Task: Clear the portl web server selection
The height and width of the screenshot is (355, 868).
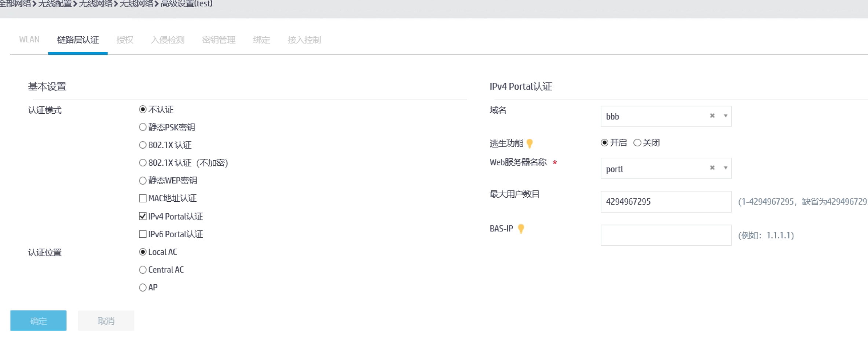Action: (x=712, y=168)
